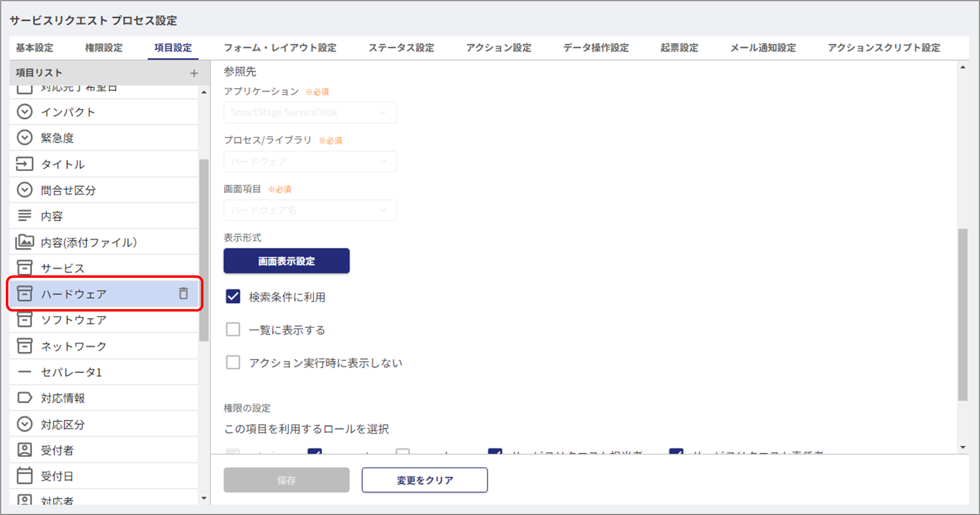Select the 内容(添付ファイル) image icon
980x515 pixels.
(24, 242)
